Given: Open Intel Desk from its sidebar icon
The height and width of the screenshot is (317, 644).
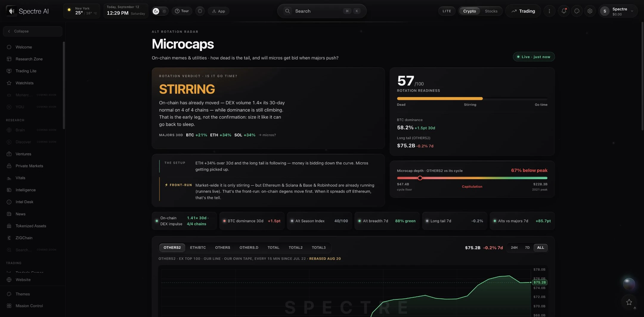Looking at the screenshot, I should click(x=9, y=202).
